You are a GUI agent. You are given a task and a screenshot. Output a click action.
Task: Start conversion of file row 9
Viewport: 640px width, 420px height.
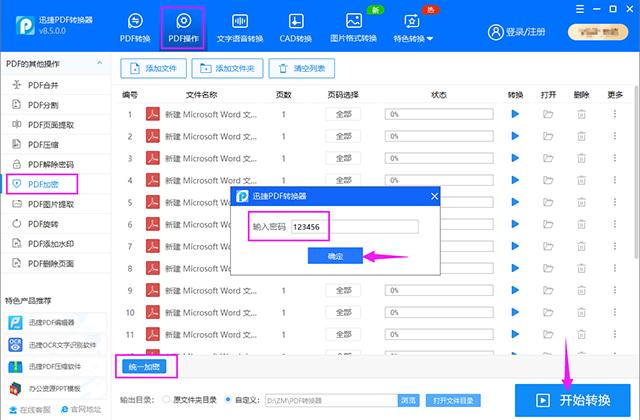(x=515, y=290)
